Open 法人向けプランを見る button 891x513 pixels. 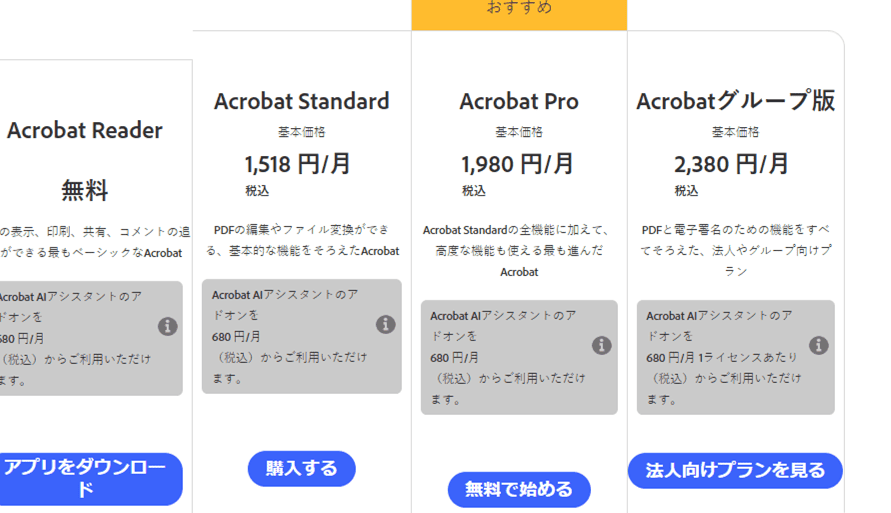coord(735,470)
